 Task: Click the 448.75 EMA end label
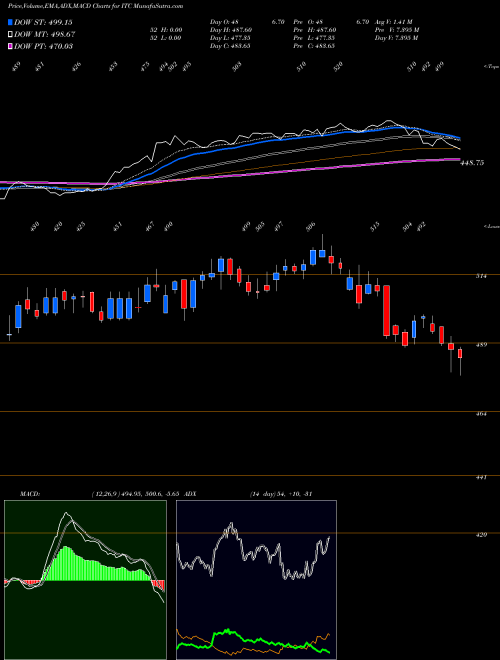[x=472, y=163]
